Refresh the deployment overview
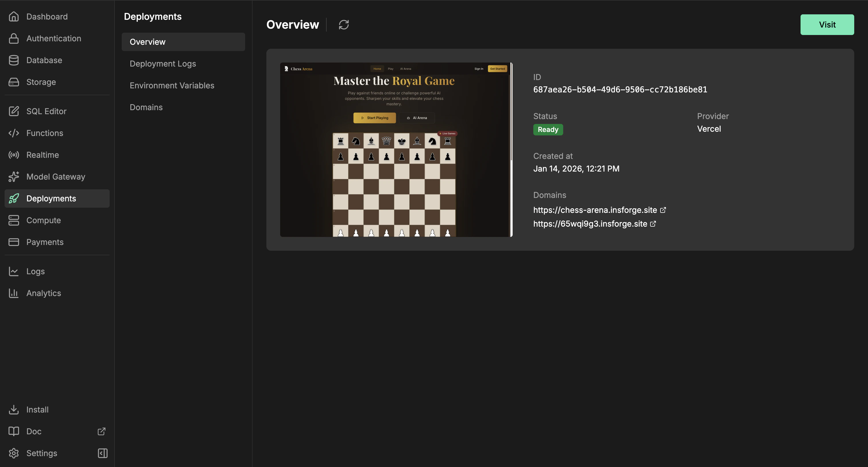The image size is (868, 467). coord(344,25)
